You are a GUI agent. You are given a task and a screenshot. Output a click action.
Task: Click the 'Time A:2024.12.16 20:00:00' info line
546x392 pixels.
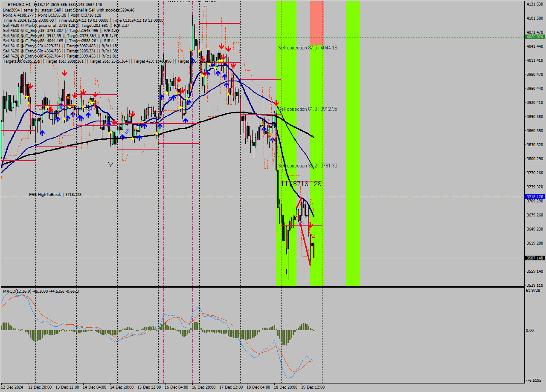83,20
